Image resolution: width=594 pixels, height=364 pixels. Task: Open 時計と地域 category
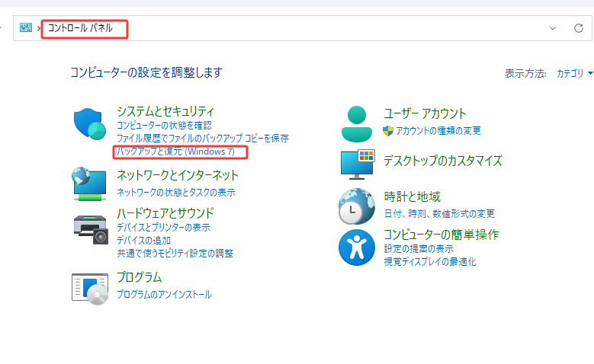[413, 196]
